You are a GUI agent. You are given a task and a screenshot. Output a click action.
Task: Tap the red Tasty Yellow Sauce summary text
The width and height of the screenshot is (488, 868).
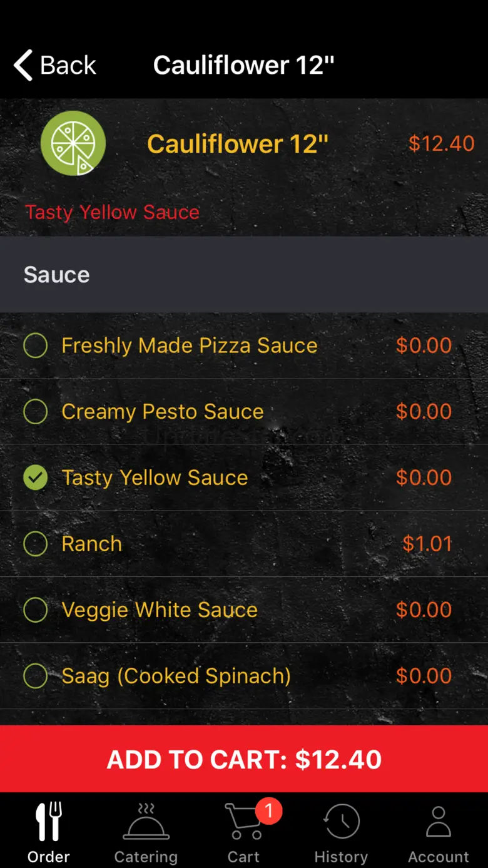point(113,212)
